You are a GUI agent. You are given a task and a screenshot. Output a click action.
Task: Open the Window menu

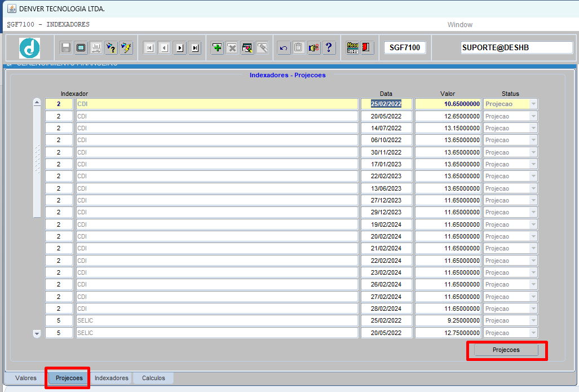(x=459, y=25)
